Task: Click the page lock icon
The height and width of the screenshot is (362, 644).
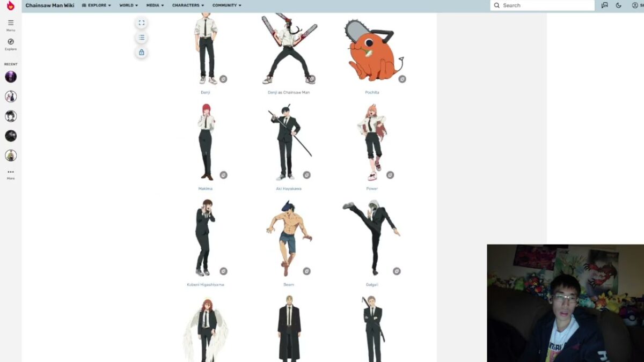Action: 141,53
